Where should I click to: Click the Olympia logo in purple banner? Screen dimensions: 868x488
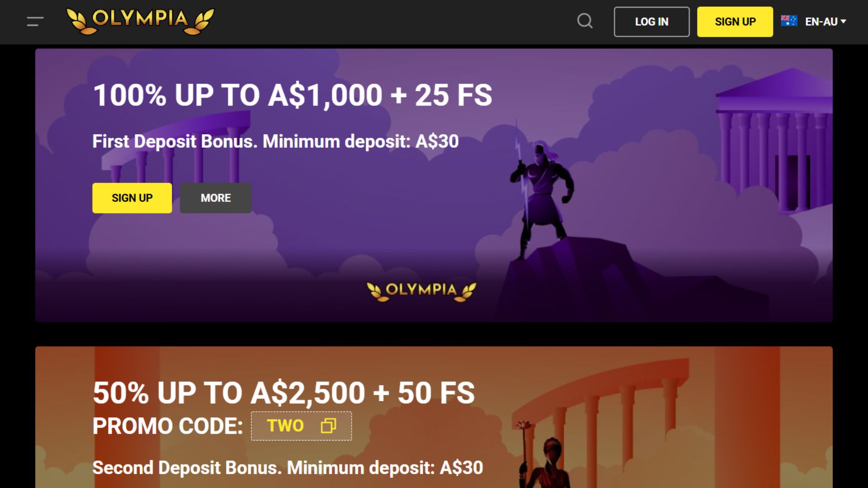click(421, 291)
